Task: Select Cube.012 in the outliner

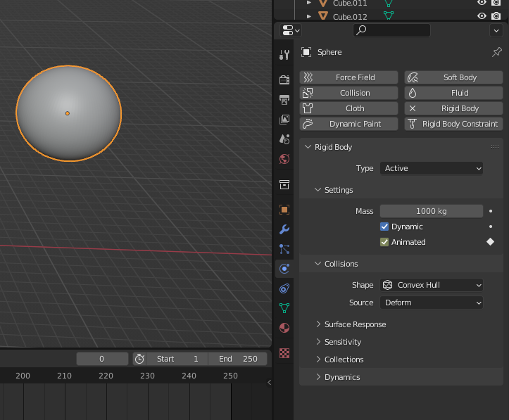Action: [350, 17]
